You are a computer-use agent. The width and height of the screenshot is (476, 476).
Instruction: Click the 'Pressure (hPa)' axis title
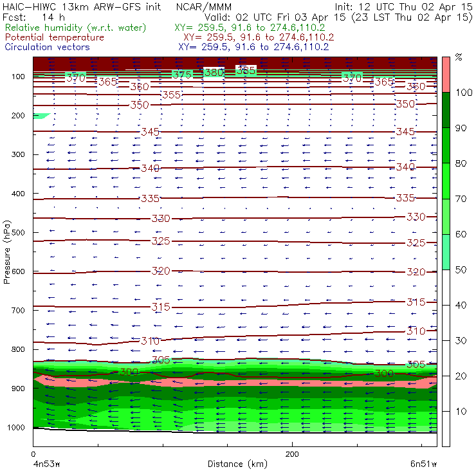pos(6,252)
